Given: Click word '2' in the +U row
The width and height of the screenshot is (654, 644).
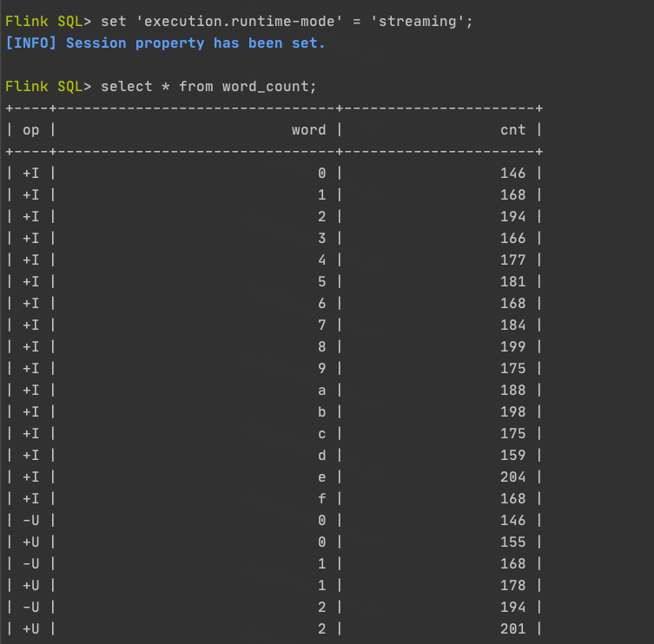Looking at the screenshot, I should [321, 628].
